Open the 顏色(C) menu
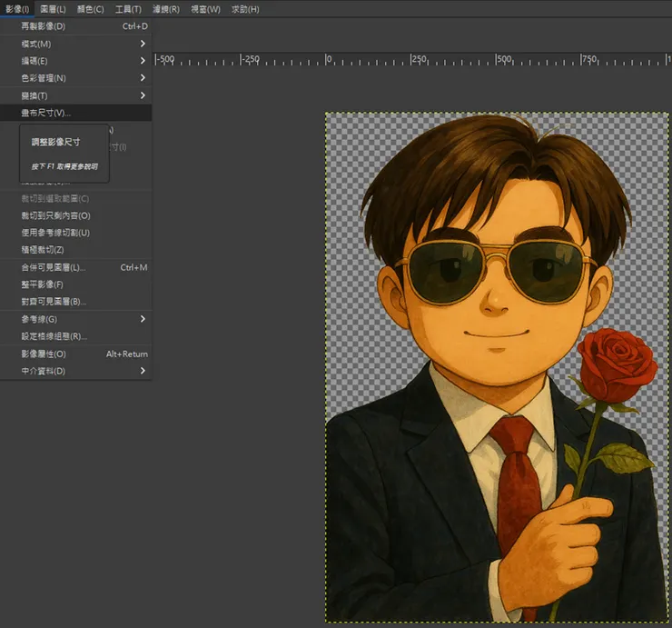Screen dimensions: 672x628 click(88, 9)
